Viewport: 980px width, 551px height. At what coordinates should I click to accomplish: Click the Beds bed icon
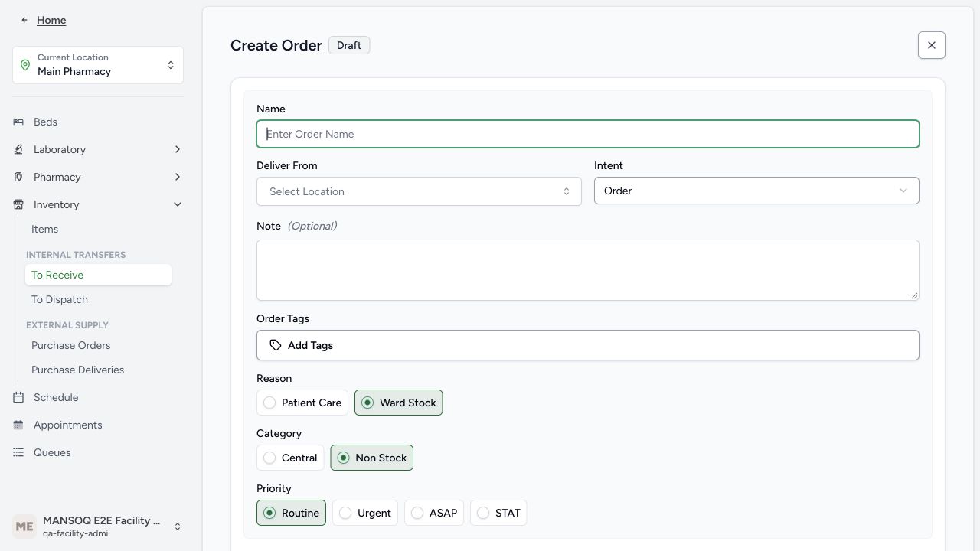18,122
